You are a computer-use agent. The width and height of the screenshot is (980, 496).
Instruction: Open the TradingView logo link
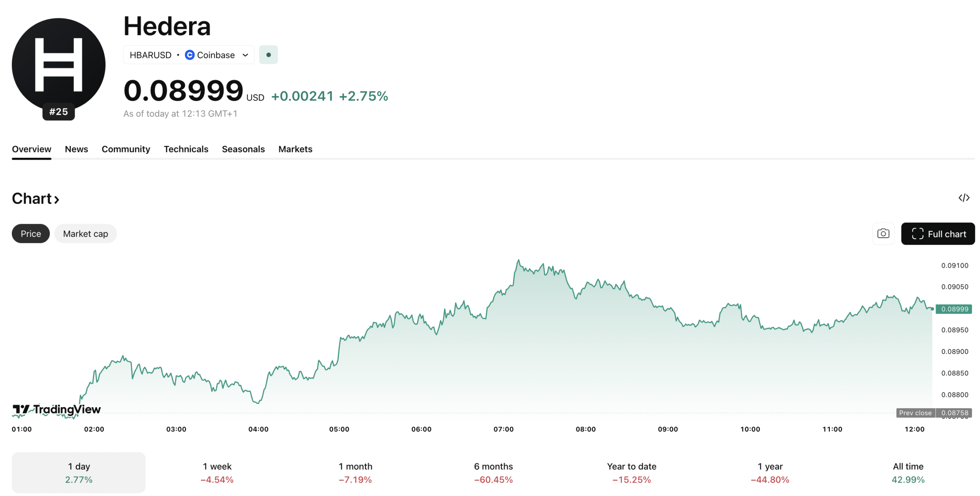[x=56, y=409]
